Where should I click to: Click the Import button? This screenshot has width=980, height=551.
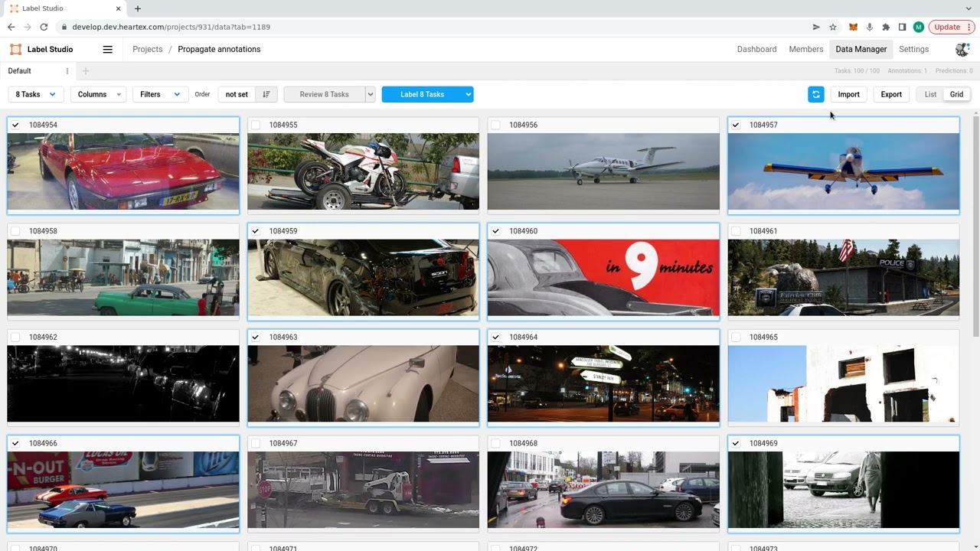point(848,94)
